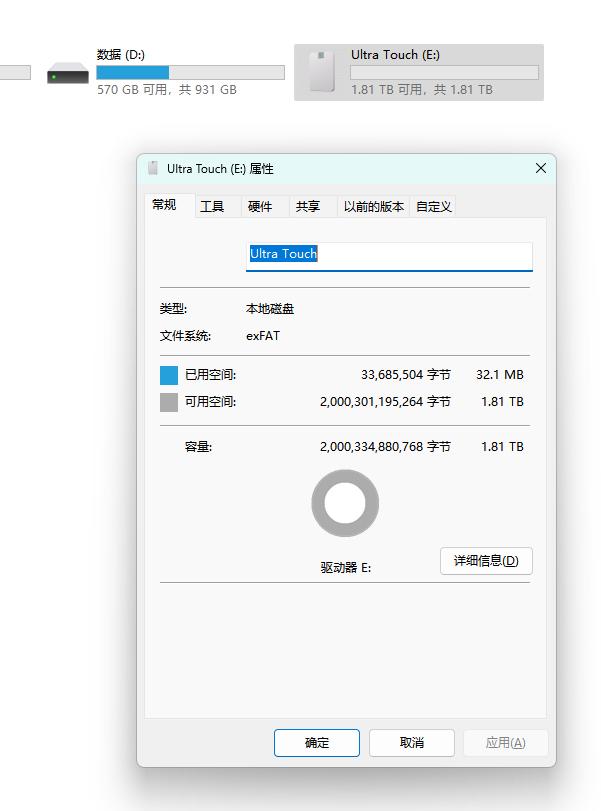Screen dimensions: 601x811
Task: Click the exFAT file system value
Action: point(263,336)
